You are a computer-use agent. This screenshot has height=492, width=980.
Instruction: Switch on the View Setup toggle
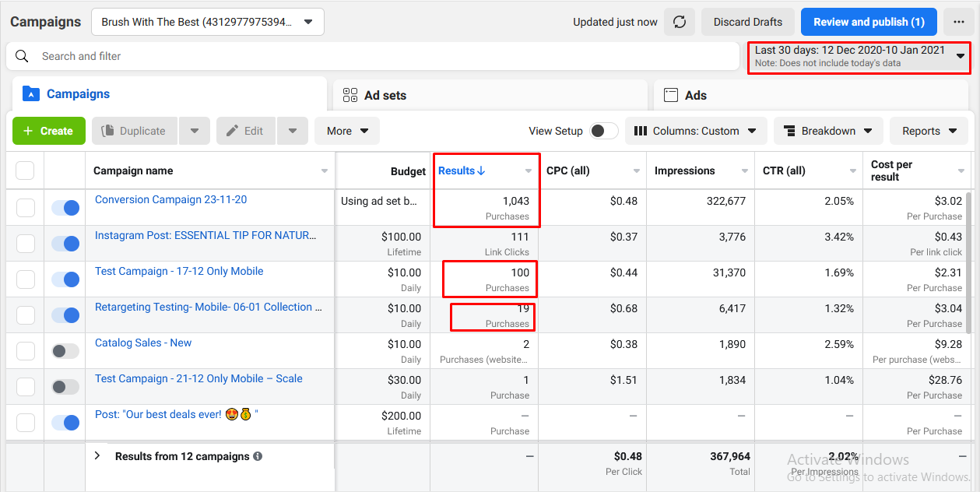(x=604, y=131)
